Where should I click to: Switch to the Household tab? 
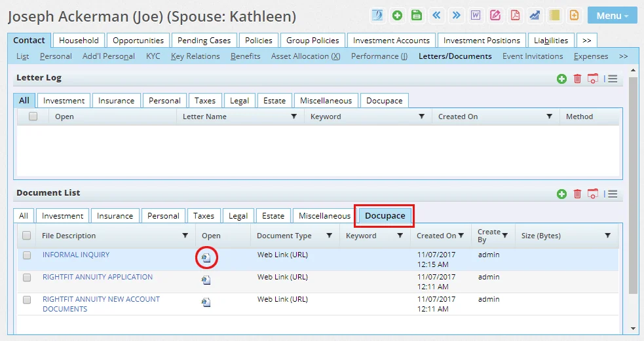pyautogui.click(x=79, y=41)
